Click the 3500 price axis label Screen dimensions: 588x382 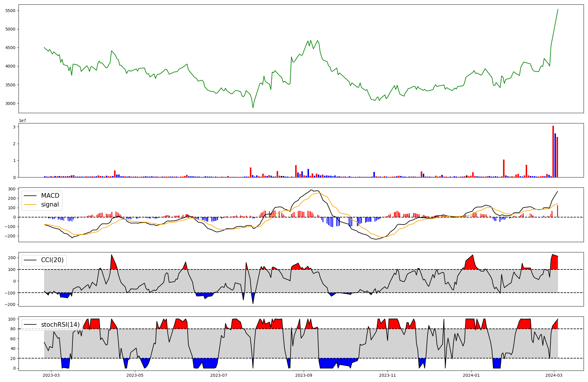[x=10, y=85]
